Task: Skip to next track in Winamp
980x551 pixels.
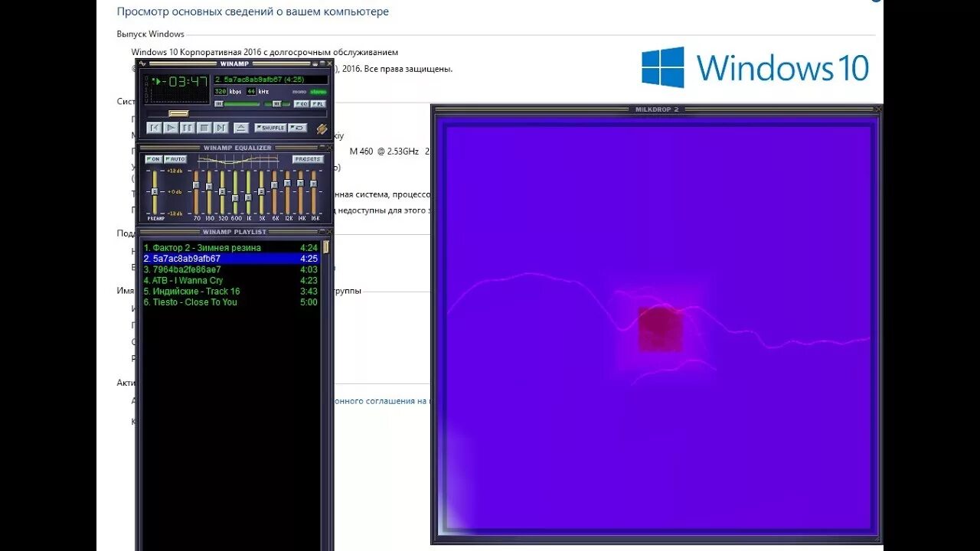Action: coord(220,128)
